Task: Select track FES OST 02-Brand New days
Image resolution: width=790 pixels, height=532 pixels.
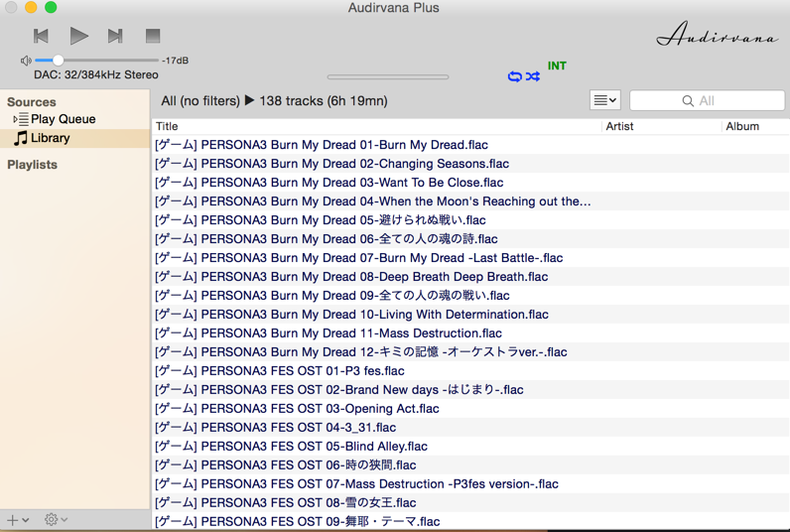Action: 470,390
